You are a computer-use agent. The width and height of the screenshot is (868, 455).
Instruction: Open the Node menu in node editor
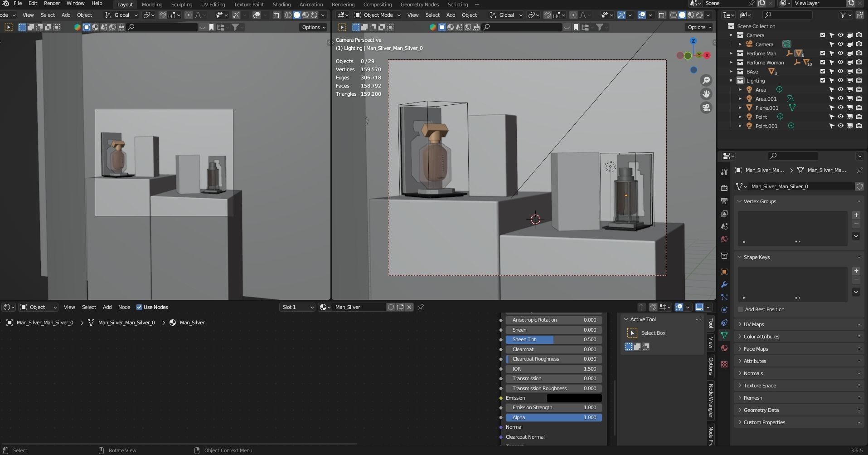pyautogui.click(x=124, y=307)
